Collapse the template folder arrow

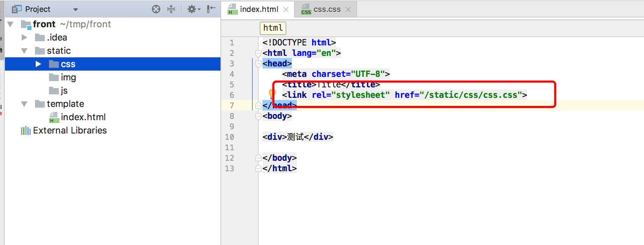pyautogui.click(x=24, y=104)
